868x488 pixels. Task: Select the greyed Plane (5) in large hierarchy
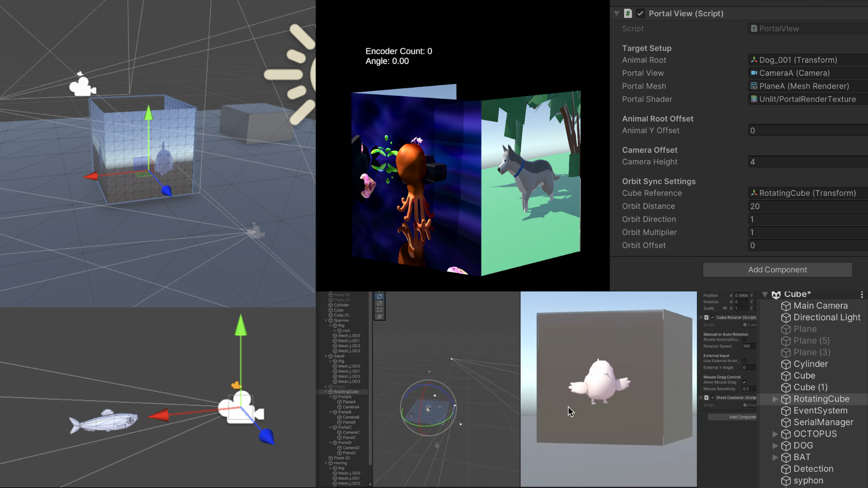[x=811, y=341]
